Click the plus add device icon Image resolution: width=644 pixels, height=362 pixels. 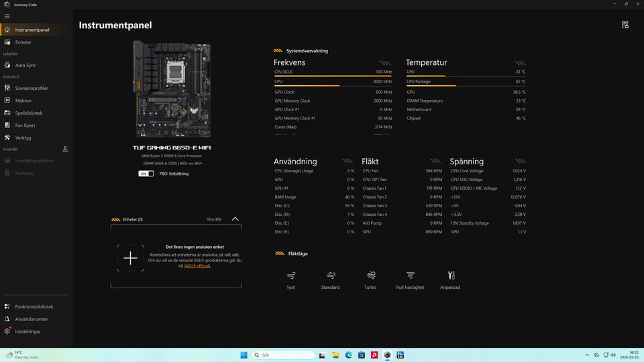click(x=130, y=257)
